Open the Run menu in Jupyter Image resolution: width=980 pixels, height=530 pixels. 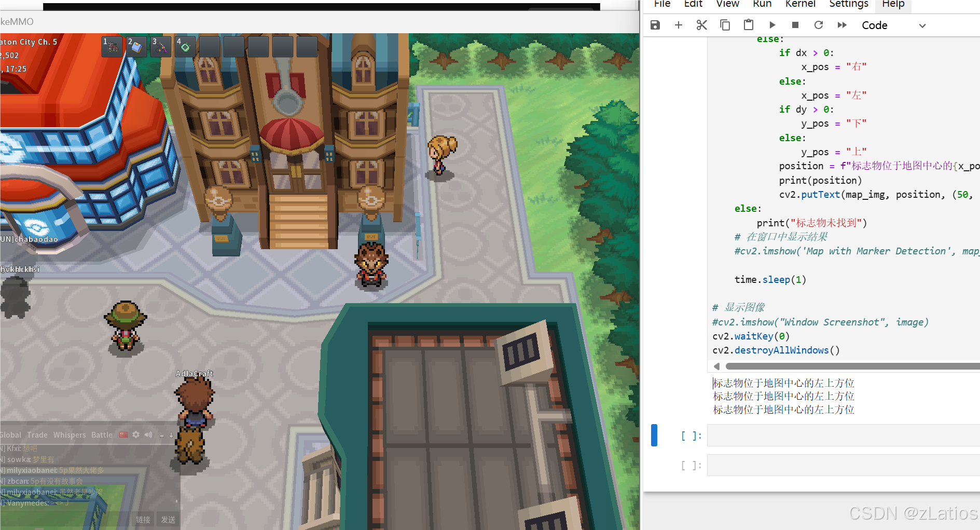[762, 4]
